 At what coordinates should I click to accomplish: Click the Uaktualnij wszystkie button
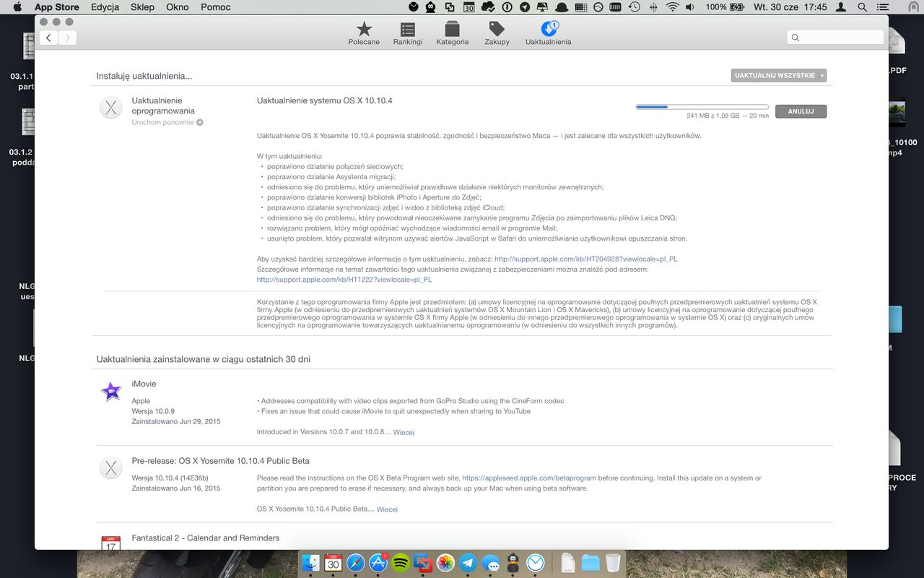pyautogui.click(x=775, y=75)
